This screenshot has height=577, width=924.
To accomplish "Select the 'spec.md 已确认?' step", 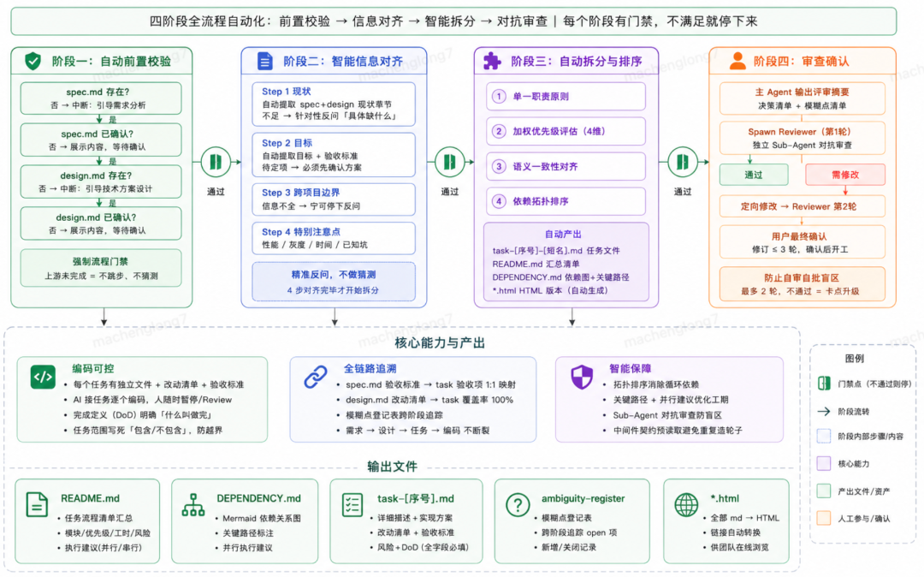I will click(101, 140).
